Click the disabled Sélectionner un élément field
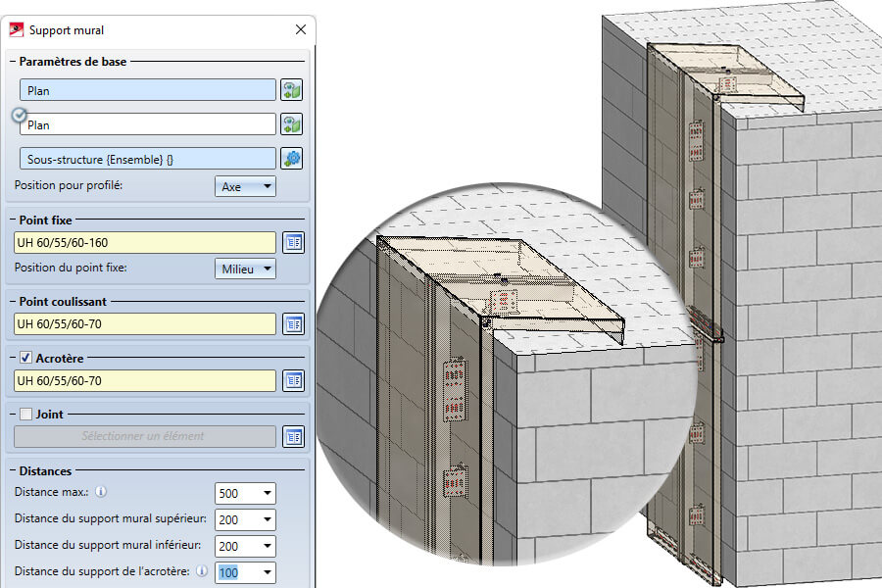Image resolution: width=882 pixels, height=588 pixels. coord(145,437)
